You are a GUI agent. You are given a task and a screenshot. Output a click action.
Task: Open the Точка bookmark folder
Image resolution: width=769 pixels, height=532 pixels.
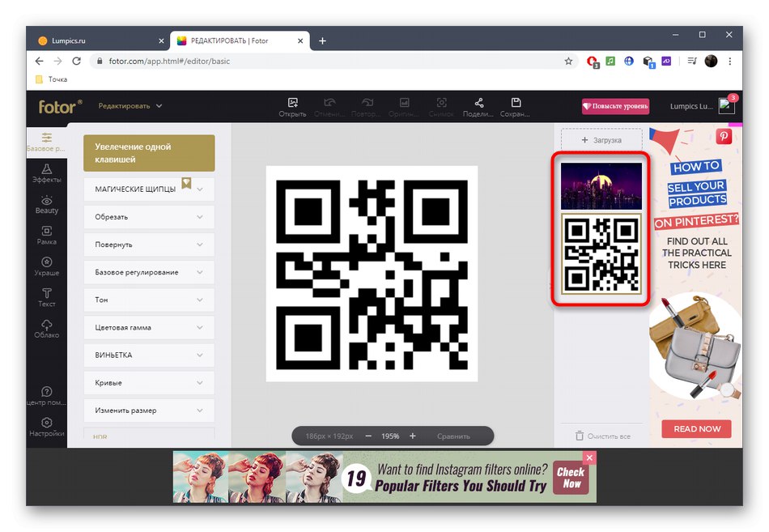click(52, 79)
